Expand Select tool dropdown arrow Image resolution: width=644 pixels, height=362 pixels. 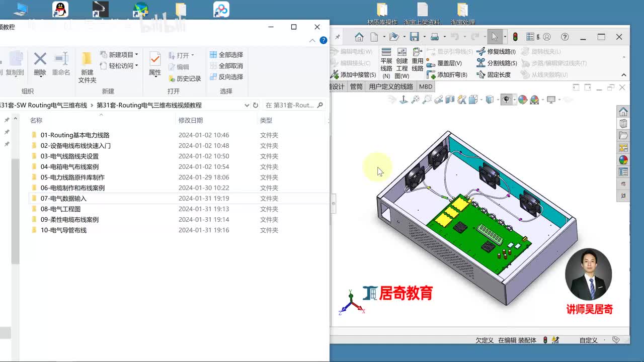click(x=505, y=37)
